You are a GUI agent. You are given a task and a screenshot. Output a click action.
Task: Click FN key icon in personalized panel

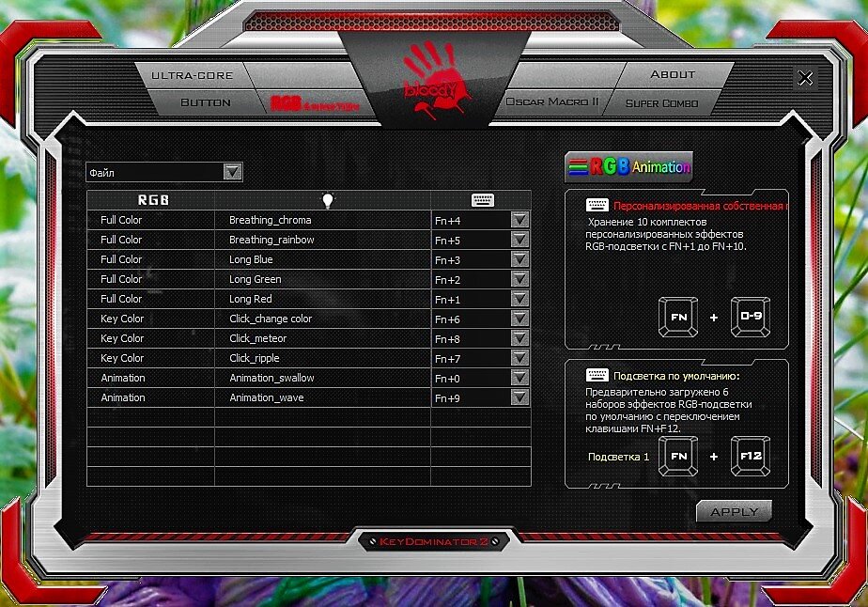[x=678, y=317]
